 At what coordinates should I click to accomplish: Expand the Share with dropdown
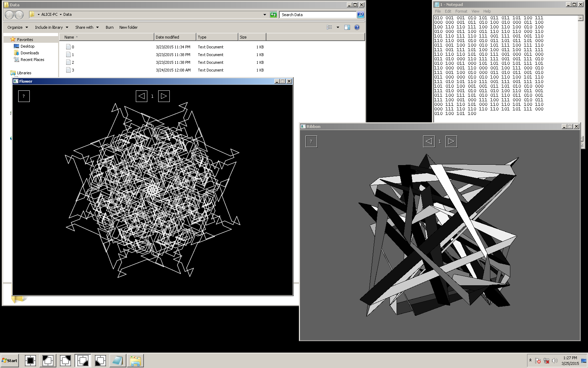point(87,27)
